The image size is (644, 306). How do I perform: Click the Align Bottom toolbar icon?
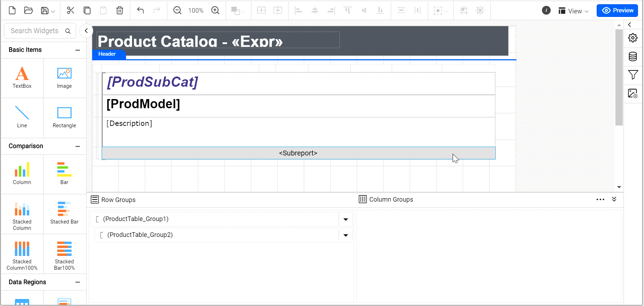click(x=380, y=11)
